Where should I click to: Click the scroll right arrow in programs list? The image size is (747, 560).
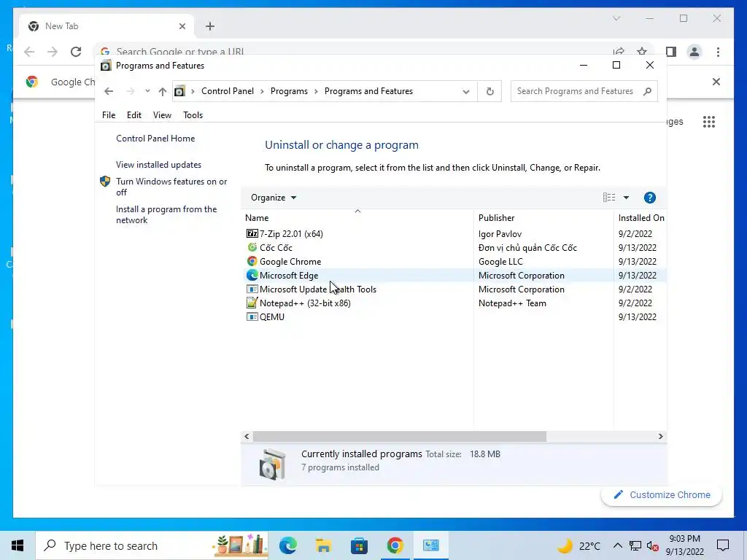[660, 436]
